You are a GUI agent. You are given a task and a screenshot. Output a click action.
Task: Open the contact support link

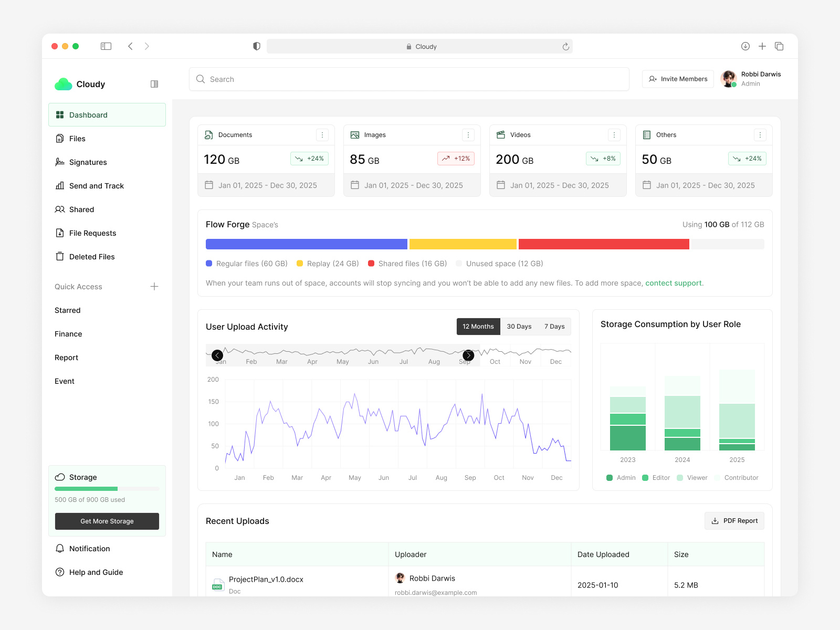(673, 282)
